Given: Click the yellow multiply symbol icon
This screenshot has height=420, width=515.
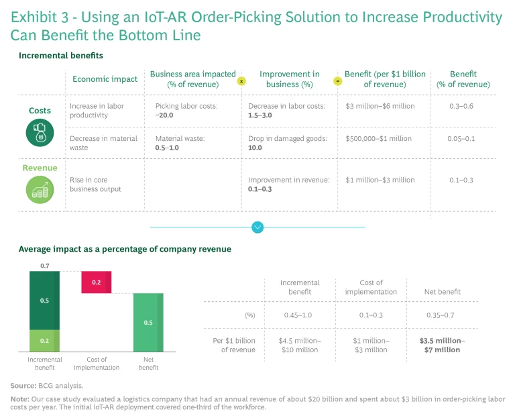Looking at the screenshot, I should pyautogui.click(x=242, y=80).
